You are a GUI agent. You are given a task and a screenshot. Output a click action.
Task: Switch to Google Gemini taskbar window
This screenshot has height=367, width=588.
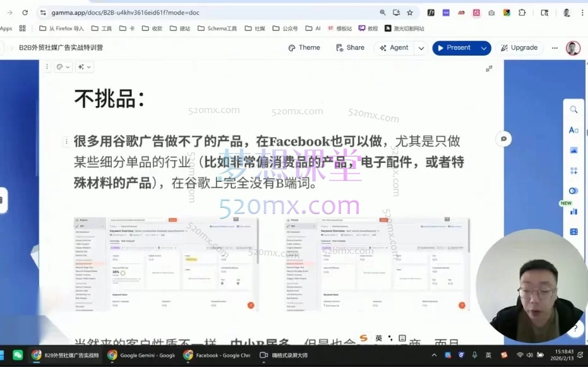(141, 355)
